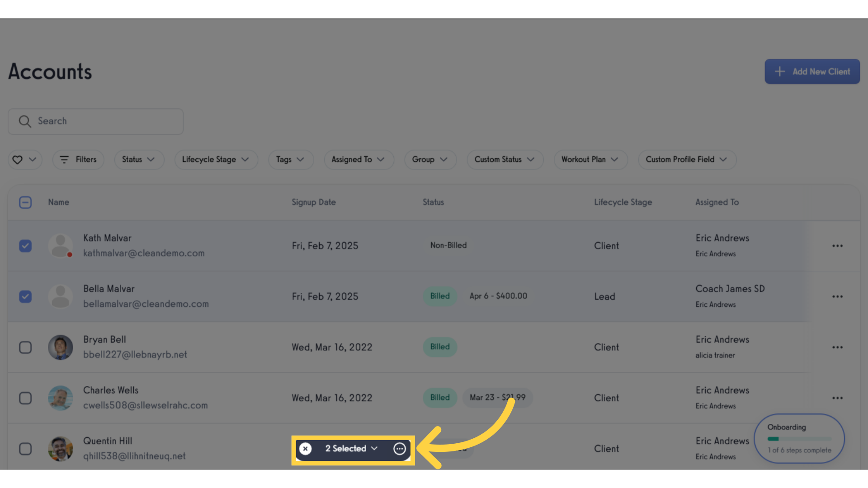868x488 pixels.
Task: Toggle the select-all header checkbox
Action: (25, 202)
